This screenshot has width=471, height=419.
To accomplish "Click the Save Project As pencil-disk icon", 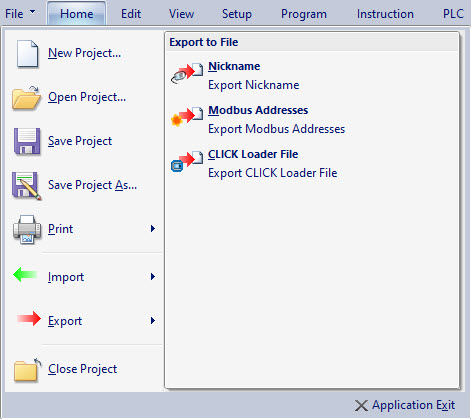I will 27,186.
